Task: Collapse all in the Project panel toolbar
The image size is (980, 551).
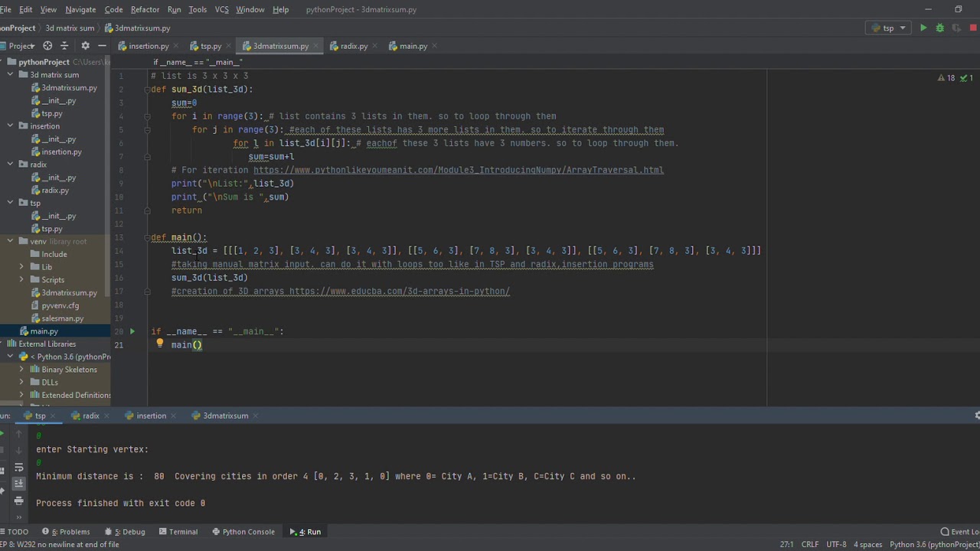Action: [x=64, y=46]
